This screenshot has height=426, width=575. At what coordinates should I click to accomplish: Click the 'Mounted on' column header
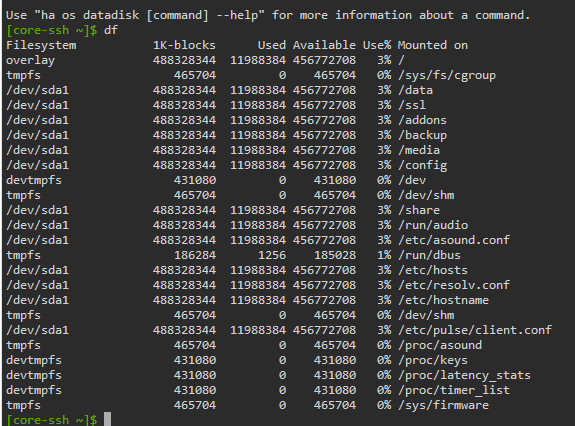[x=433, y=45]
